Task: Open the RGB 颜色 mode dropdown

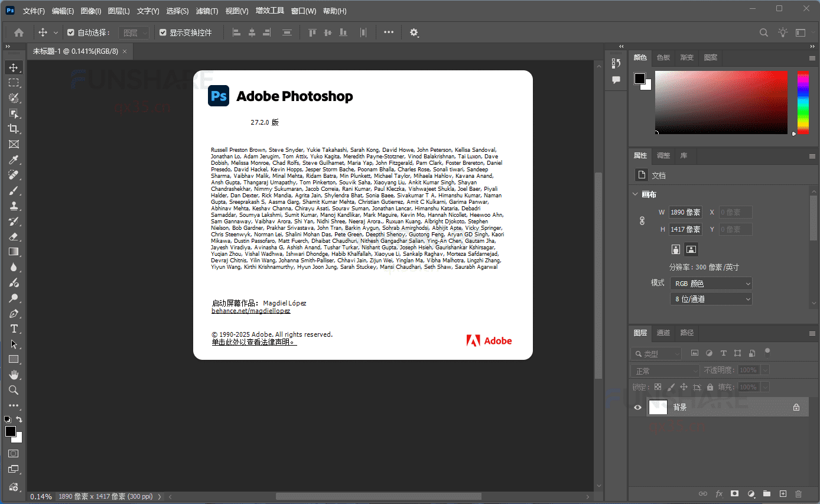Action: [711, 283]
